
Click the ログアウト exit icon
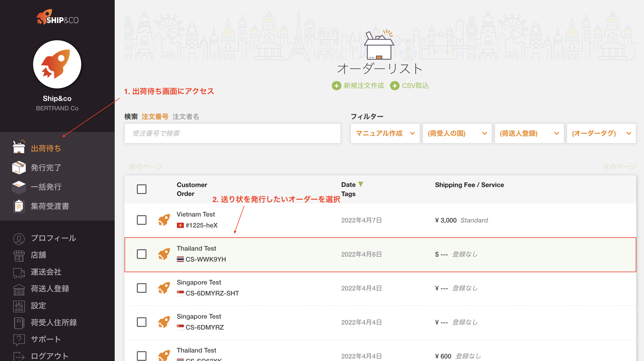coord(19,356)
